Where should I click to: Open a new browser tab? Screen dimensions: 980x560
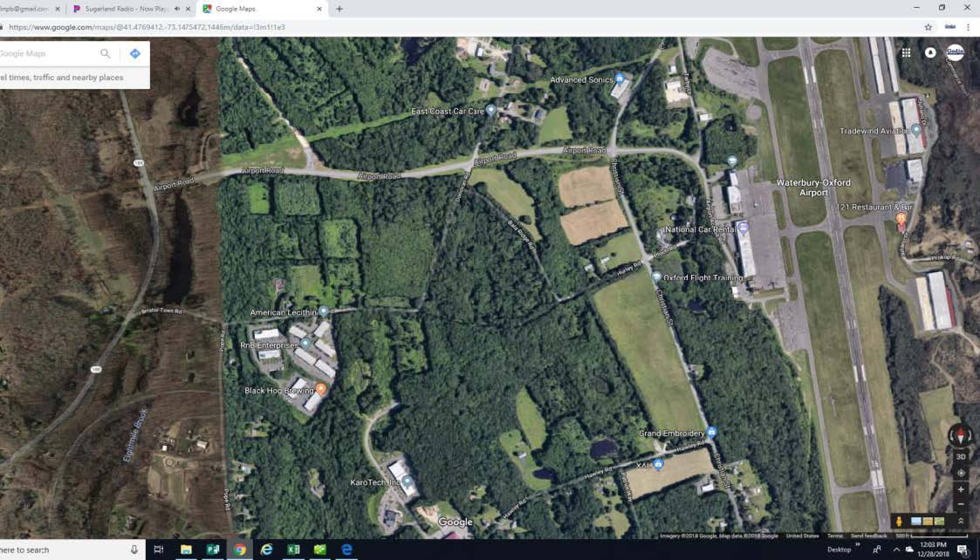click(339, 9)
